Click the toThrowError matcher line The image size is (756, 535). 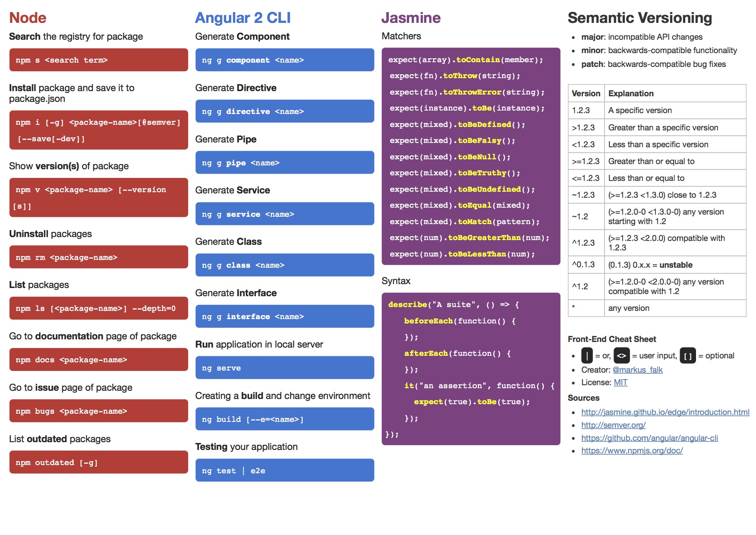click(467, 92)
